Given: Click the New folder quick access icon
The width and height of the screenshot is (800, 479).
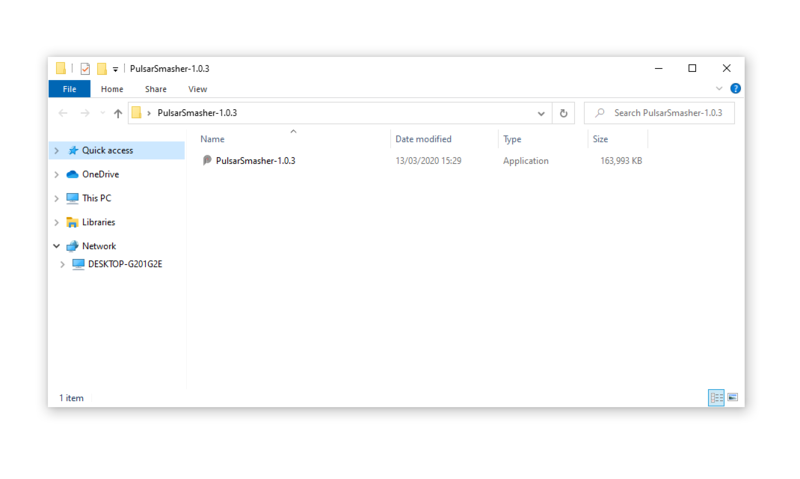Looking at the screenshot, I should pos(102,68).
